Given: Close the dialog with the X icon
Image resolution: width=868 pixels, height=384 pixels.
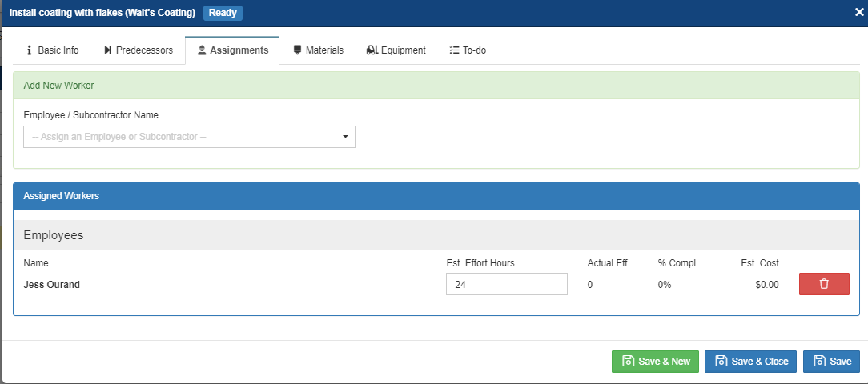Looking at the screenshot, I should coord(859,13).
